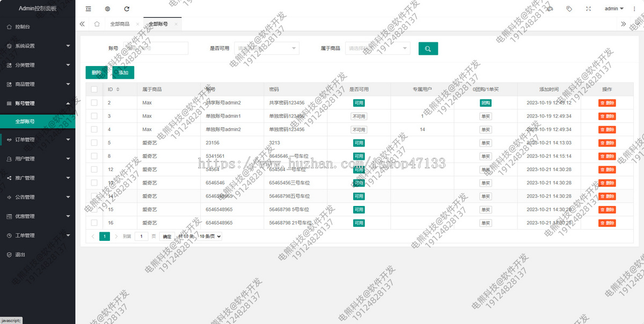Expand the 系统设置 sidebar menu

(x=38, y=46)
